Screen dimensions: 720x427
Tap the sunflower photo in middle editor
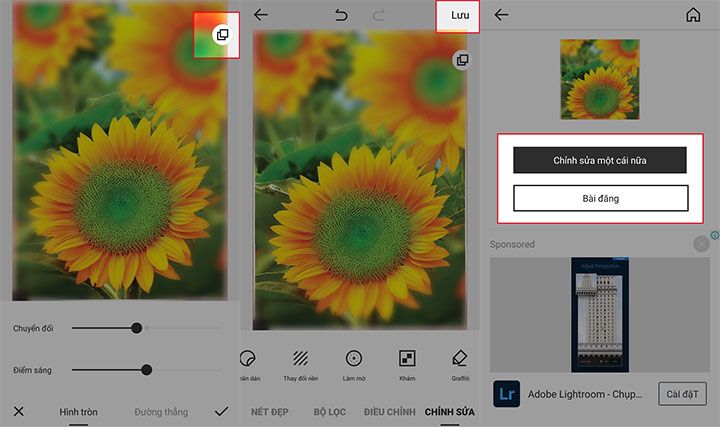tap(360, 180)
